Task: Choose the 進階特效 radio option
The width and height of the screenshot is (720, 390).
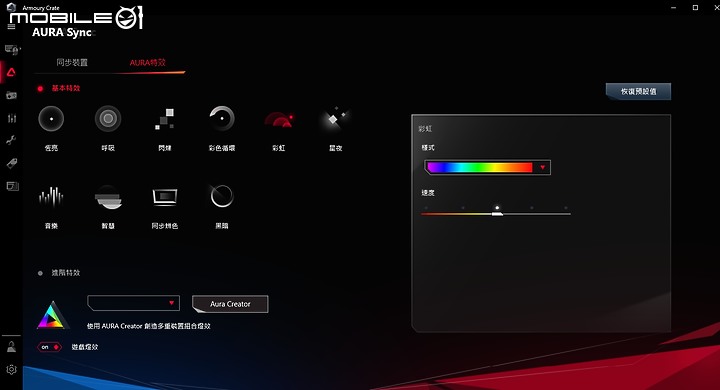Action: tap(40, 273)
